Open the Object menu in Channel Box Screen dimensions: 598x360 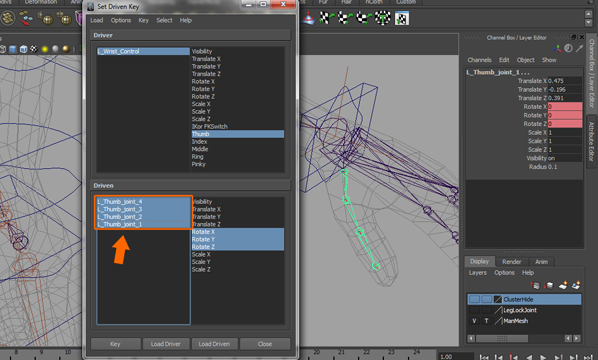(x=526, y=60)
